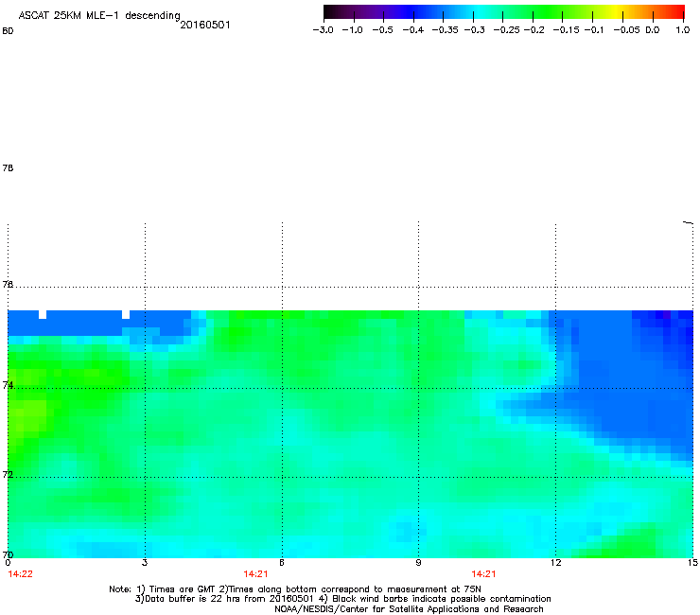Click the color scale bar at top

[x=504, y=12]
